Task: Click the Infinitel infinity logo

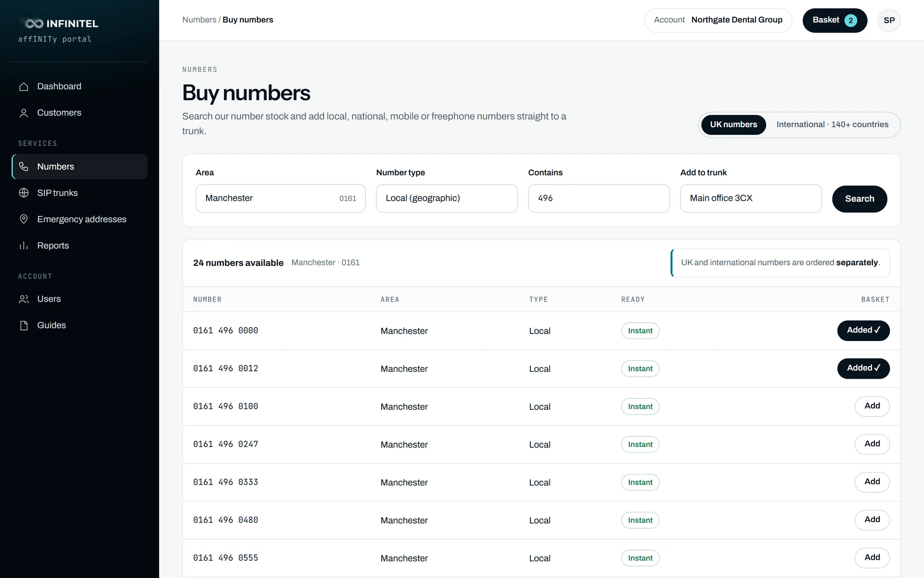Action: (34, 23)
